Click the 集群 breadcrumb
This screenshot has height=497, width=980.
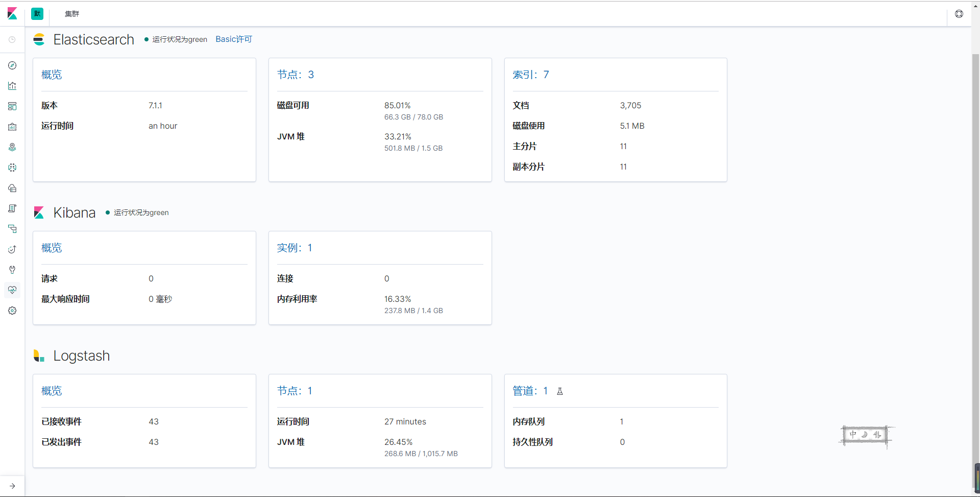[72, 14]
